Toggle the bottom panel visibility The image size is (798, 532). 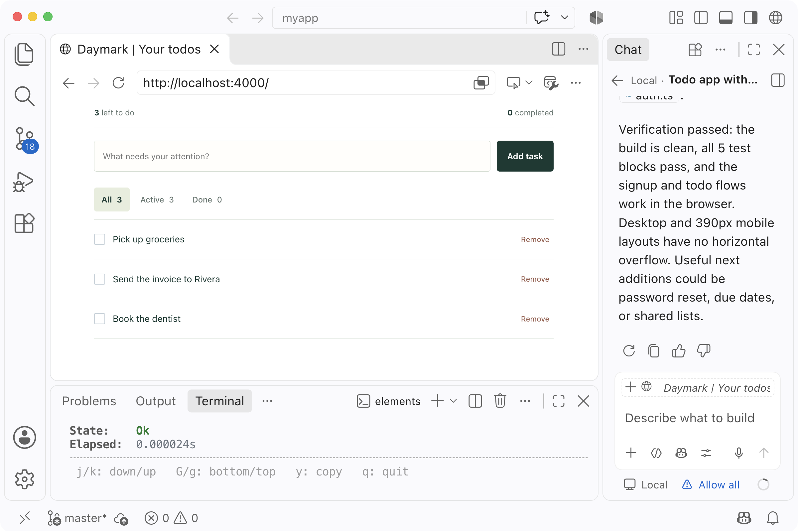[726, 18]
